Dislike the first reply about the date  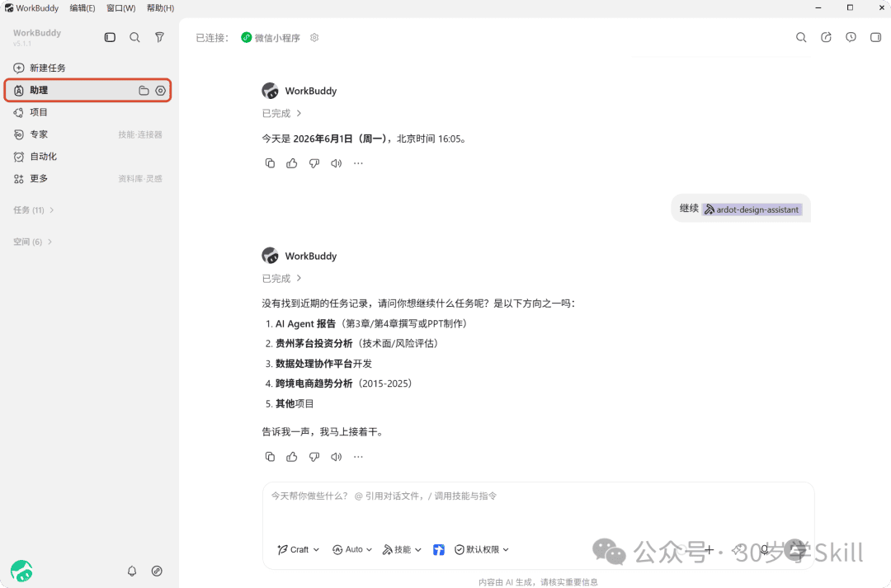[x=314, y=163]
